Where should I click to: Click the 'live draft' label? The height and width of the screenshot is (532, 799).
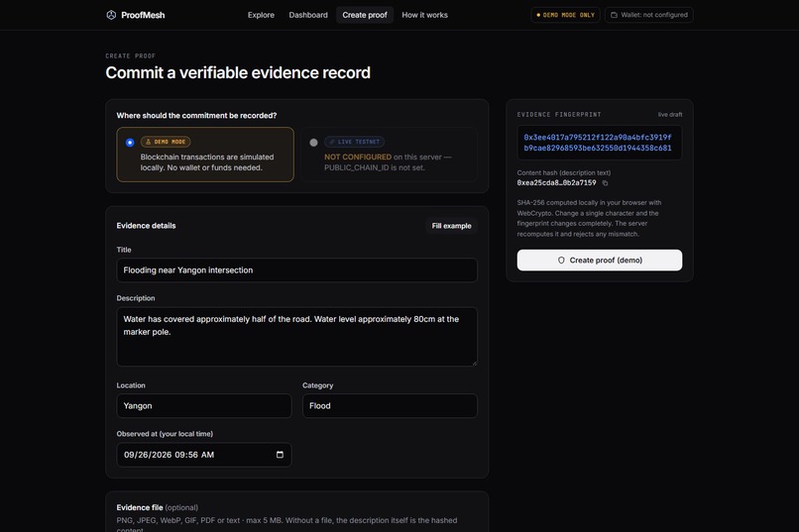point(669,115)
